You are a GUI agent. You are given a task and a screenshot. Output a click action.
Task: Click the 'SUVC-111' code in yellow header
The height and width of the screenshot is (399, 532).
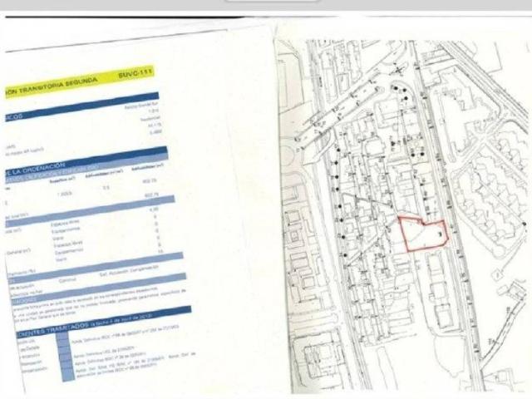coord(135,73)
